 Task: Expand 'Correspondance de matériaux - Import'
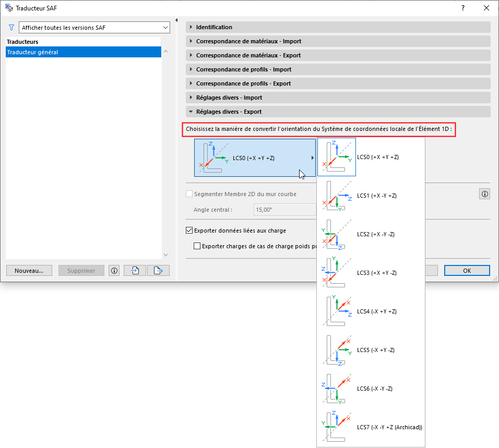pyautogui.click(x=338, y=41)
